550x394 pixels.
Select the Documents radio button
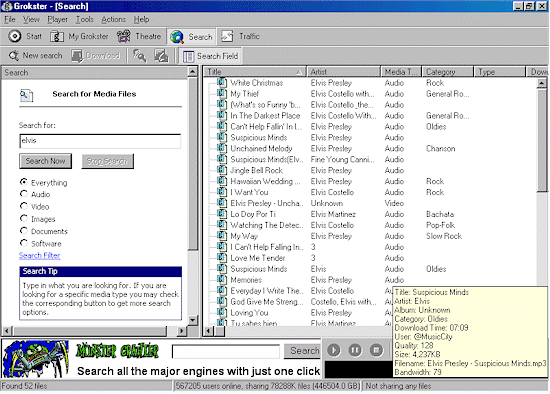24,231
